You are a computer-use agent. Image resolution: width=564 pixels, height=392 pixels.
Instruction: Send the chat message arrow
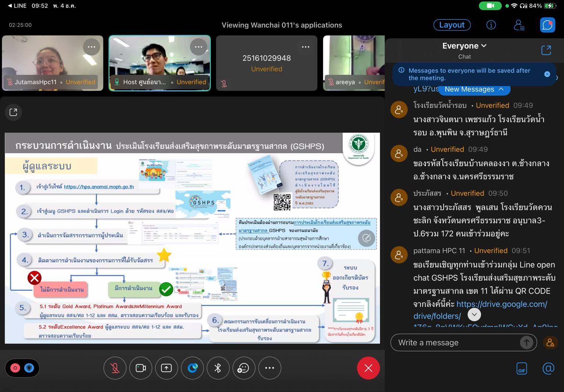coord(527,342)
